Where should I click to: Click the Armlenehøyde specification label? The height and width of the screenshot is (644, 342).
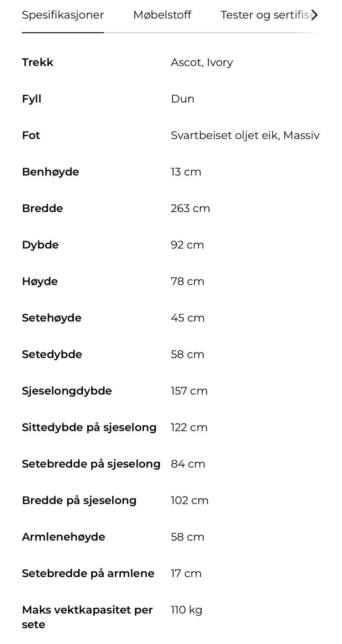coord(64,537)
